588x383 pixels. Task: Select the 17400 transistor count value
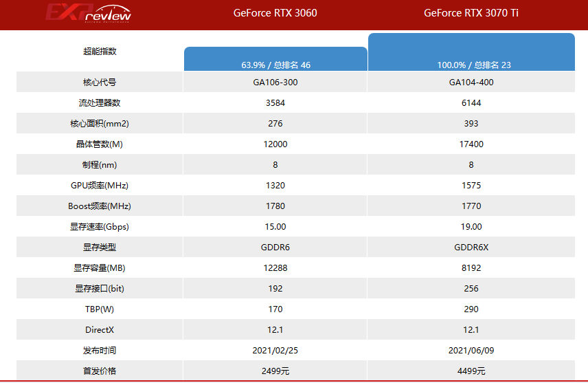click(x=471, y=144)
